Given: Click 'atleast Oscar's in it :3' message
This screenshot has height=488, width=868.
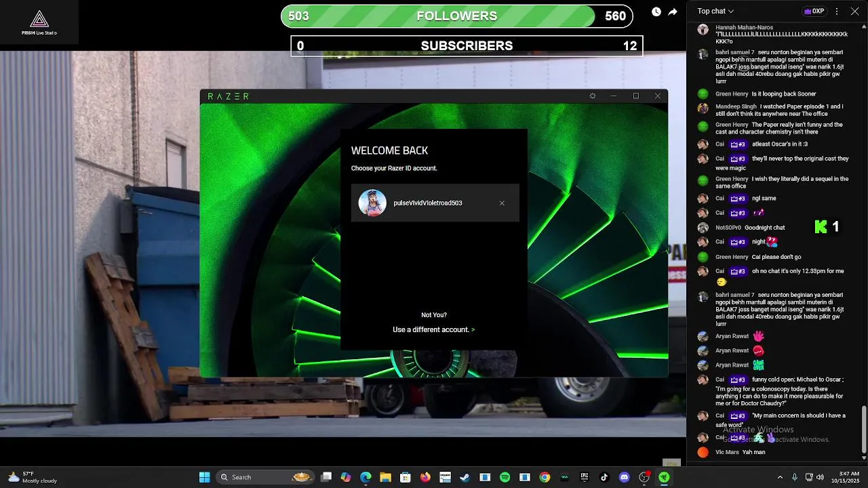Looking at the screenshot, I should point(780,144).
